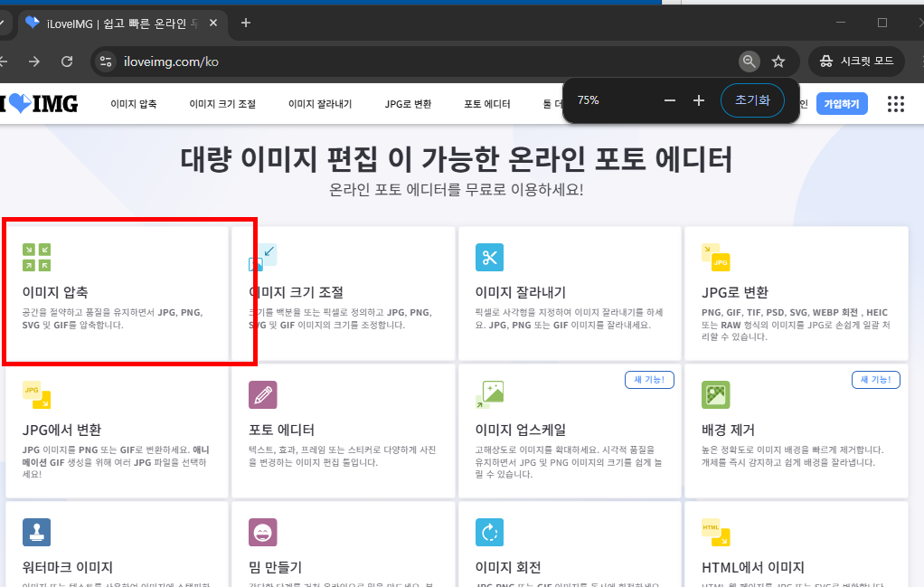Click the JPG로 변환 yellow JPG icon
Viewport: 924px width, 587px height.
coord(714,257)
